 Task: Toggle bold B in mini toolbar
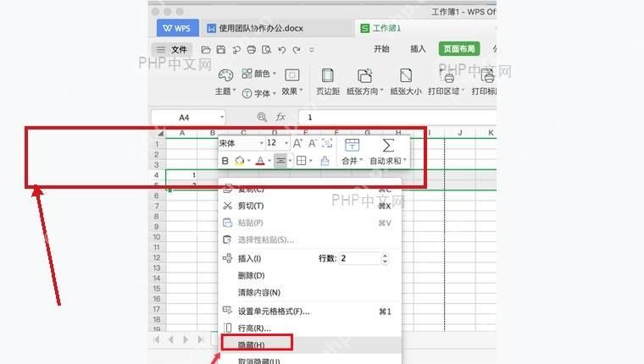click(x=225, y=161)
